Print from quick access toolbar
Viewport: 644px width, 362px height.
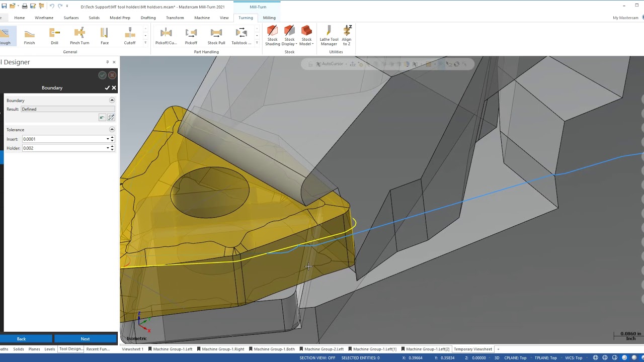pyautogui.click(x=24, y=6)
